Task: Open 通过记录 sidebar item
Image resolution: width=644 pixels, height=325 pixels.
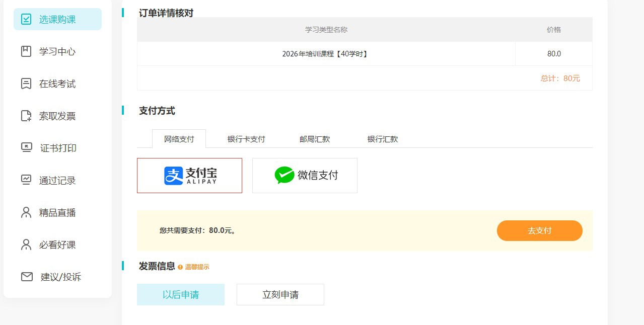Action: pos(57,180)
